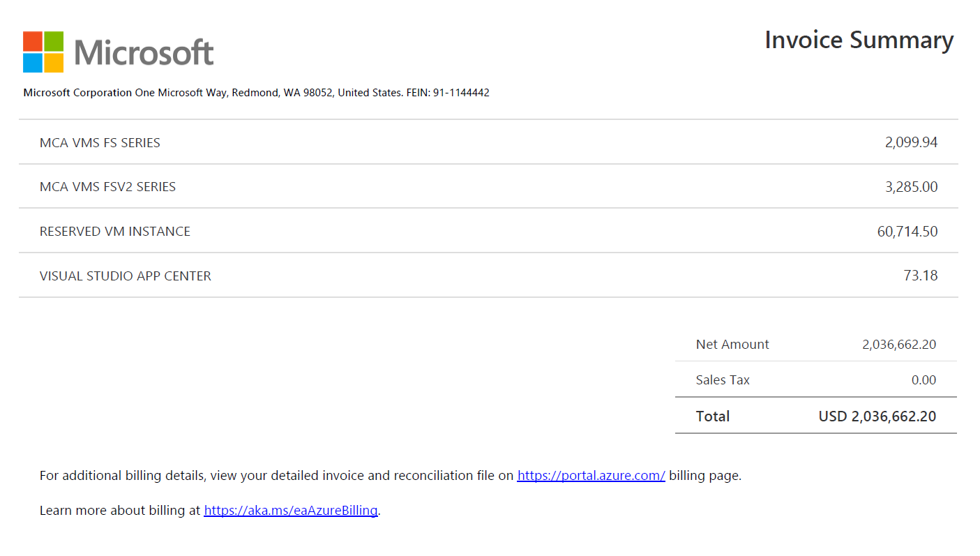Click the total USD 2,036,662.20
980x556 pixels.
click(x=877, y=416)
